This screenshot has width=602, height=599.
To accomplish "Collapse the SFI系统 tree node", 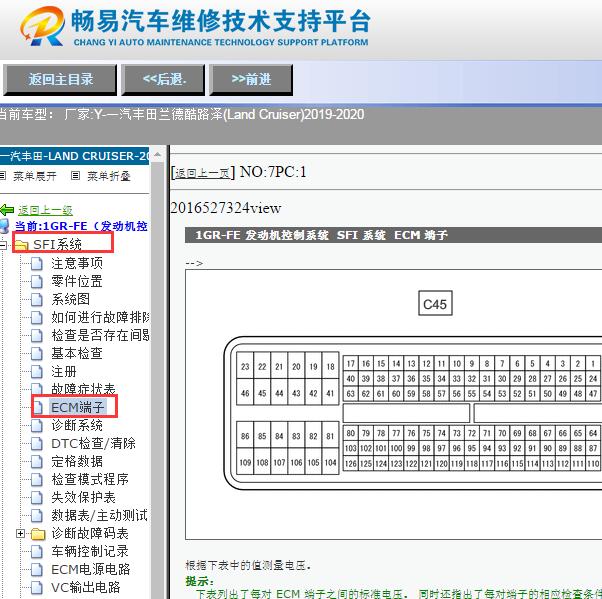I will click(3, 245).
